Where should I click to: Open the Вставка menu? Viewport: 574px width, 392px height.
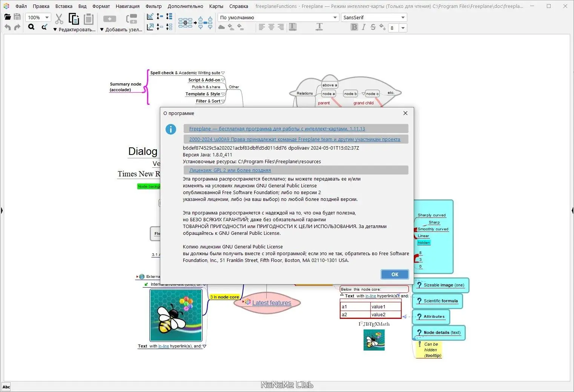(64, 6)
